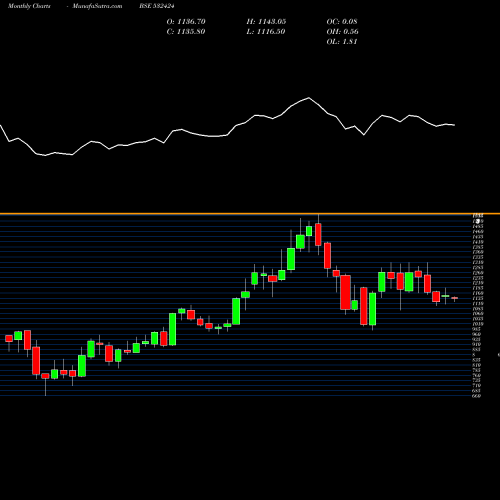Select the OH: 0.56 value

pyautogui.click(x=342, y=32)
